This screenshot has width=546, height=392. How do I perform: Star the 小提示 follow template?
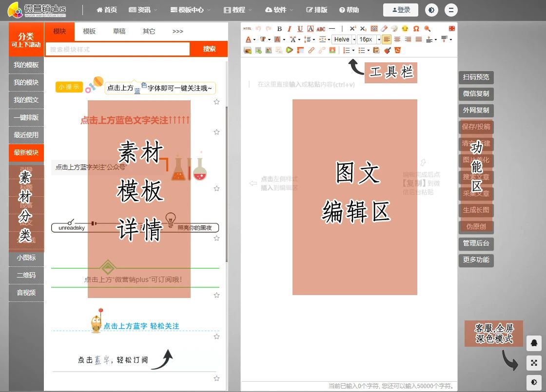pos(216,102)
